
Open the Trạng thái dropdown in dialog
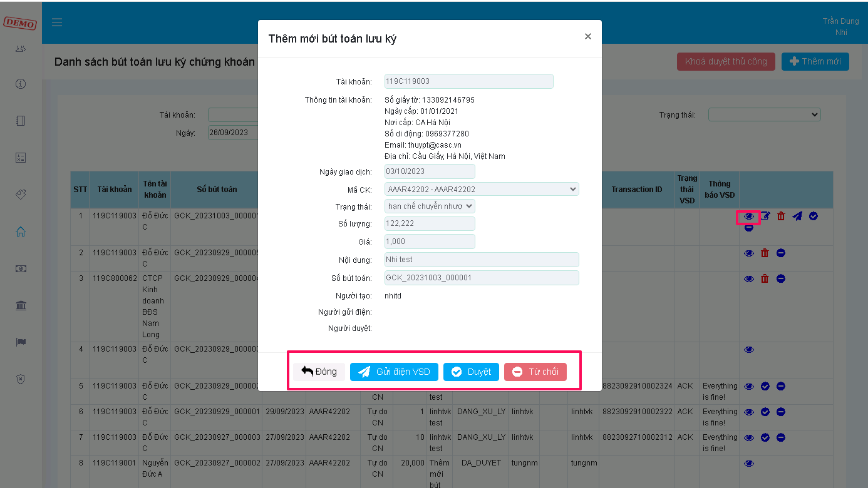(430, 206)
